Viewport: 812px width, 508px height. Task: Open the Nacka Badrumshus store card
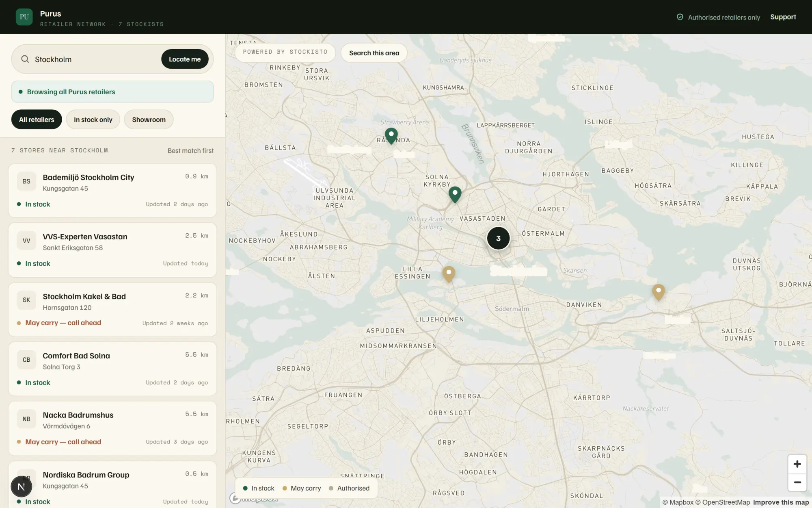pyautogui.click(x=112, y=428)
